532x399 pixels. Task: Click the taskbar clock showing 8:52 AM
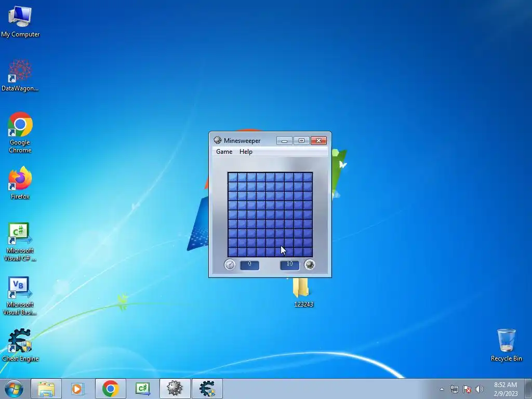click(506, 389)
